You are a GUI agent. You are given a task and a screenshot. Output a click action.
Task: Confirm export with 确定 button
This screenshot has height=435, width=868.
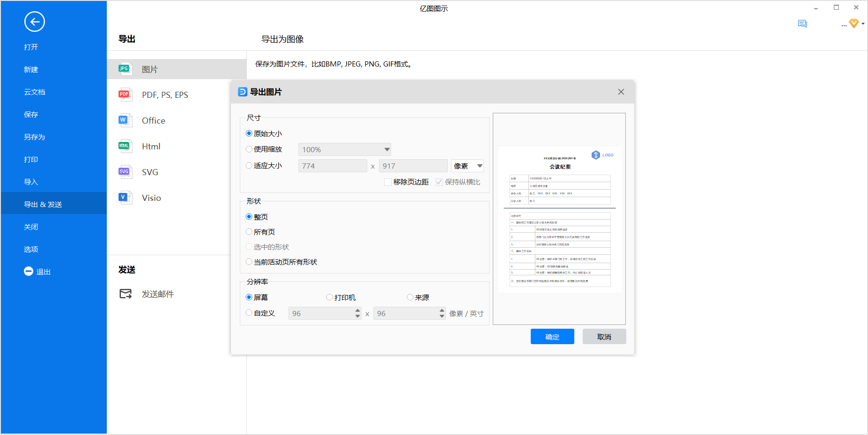coord(552,337)
